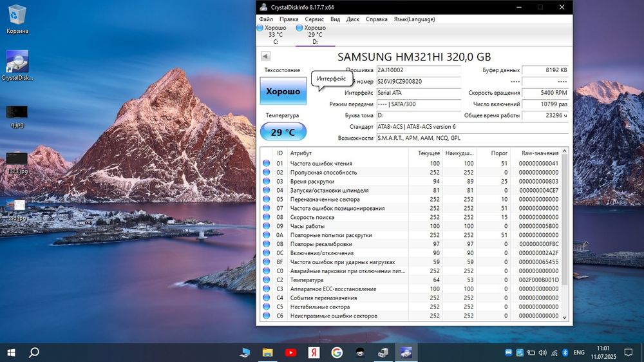The height and width of the screenshot is (362, 644).
Task: Select drive D: with 29 °C status
Action: point(315,35)
